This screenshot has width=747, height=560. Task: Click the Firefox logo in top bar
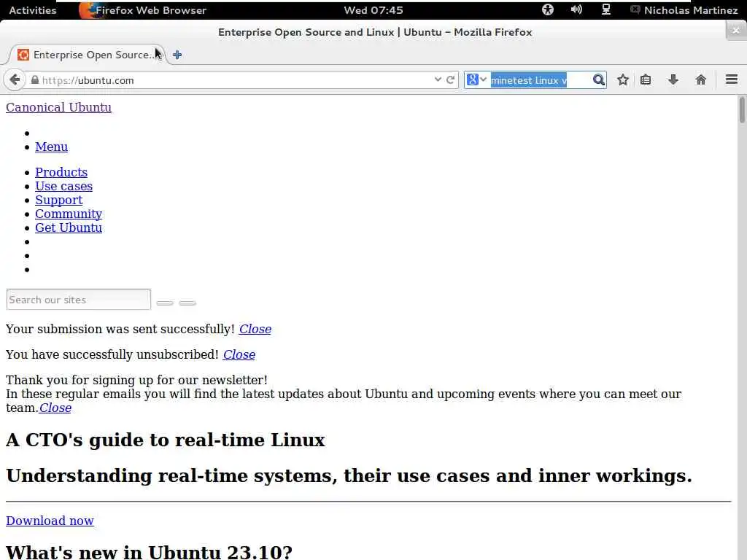(x=88, y=10)
